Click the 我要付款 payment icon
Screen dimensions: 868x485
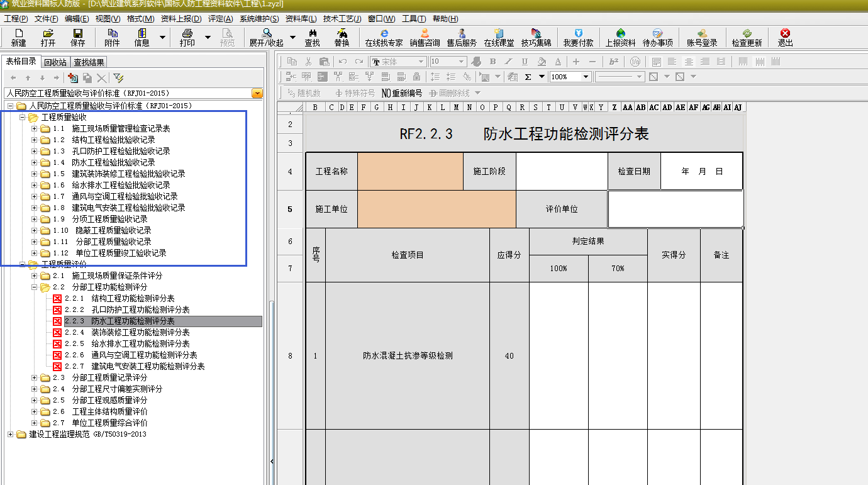[x=578, y=38]
